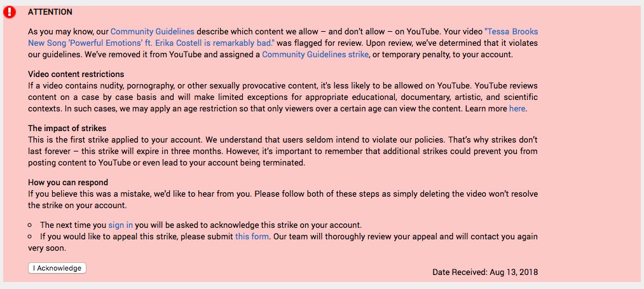Image resolution: width=644 pixels, height=289 pixels.
Task: Click the Date Received: Aug 13, 2018 text
Action: (485, 272)
